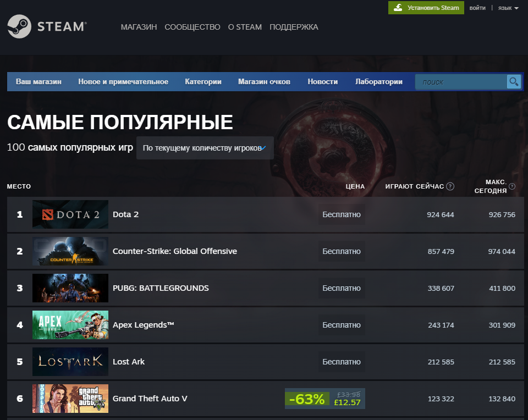
Task: Click the ИГРАЮТ СЕЙЧАС column header
Action: coord(415,186)
